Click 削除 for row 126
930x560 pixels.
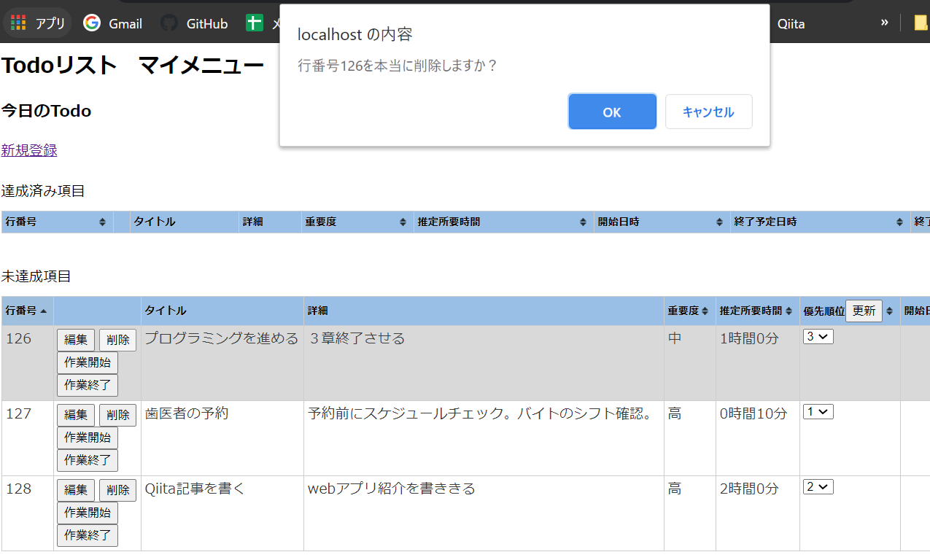click(117, 340)
